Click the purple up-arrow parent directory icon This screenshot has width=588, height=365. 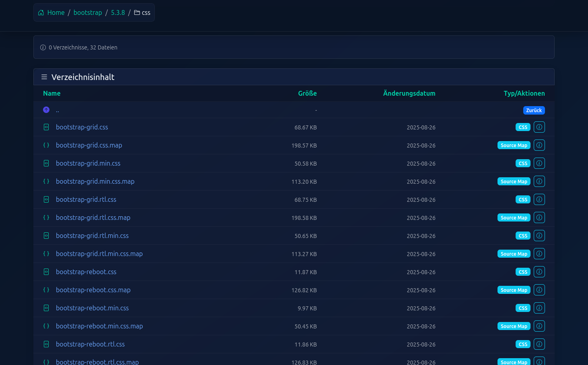[46, 110]
